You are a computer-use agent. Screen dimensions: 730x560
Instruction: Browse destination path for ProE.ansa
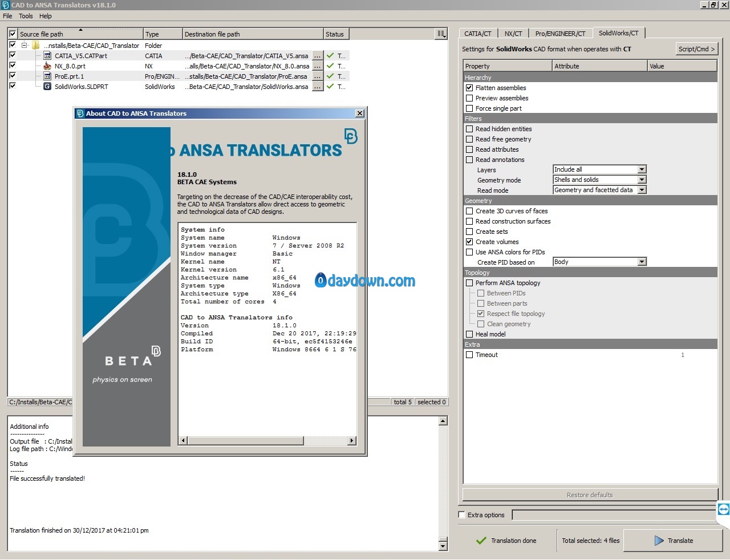tap(318, 76)
